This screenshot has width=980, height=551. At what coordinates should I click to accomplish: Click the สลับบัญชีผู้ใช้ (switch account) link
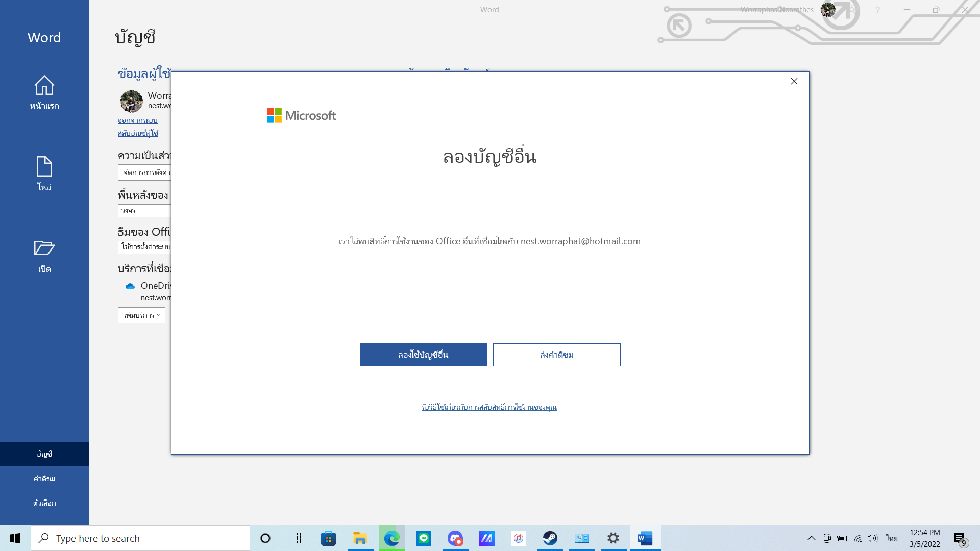pos(138,133)
